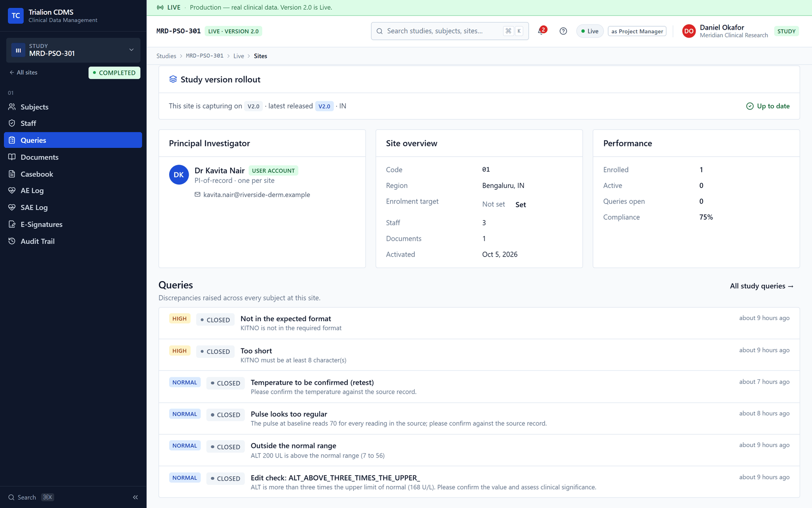
Task: Click the USER ACCOUNT badge by Dr Kavita Nair
Action: coord(273,171)
